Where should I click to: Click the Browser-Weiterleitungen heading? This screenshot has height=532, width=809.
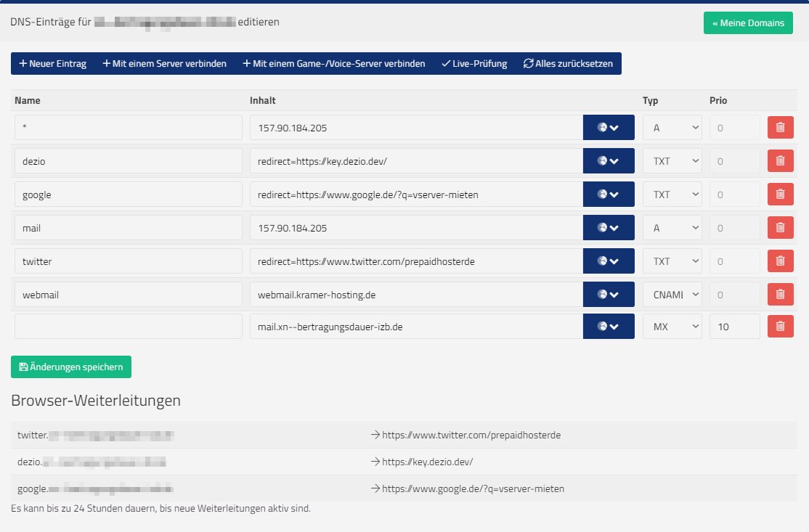click(x=96, y=401)
